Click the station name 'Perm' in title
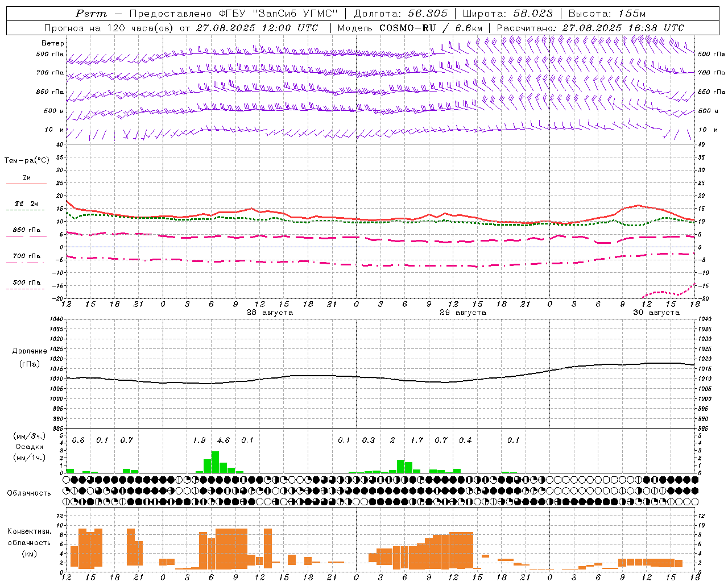The height and width of the screenshot is (582, 728). point(91,14)
